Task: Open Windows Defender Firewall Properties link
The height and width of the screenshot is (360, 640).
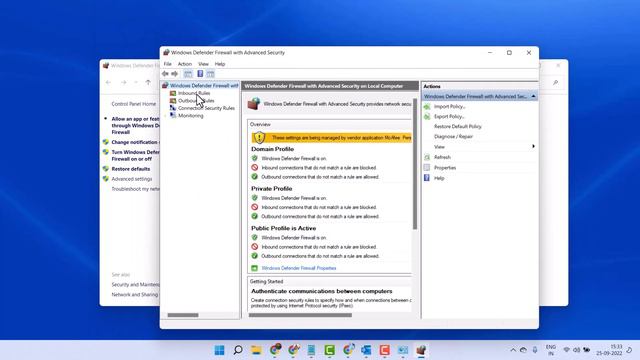Action: [x=298, y=268]
